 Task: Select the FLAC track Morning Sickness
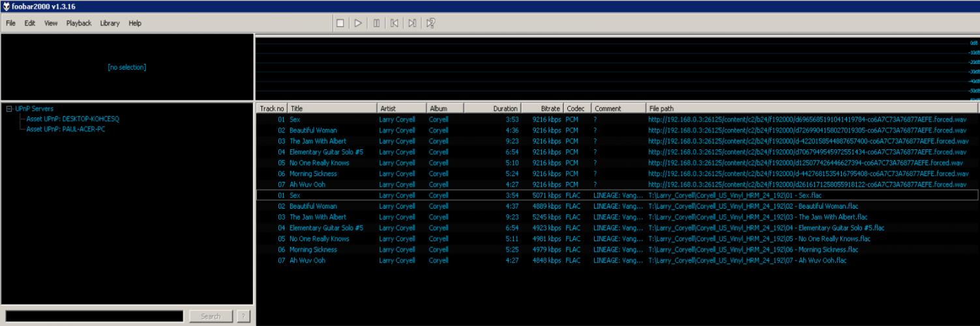[x=313, y=250]
